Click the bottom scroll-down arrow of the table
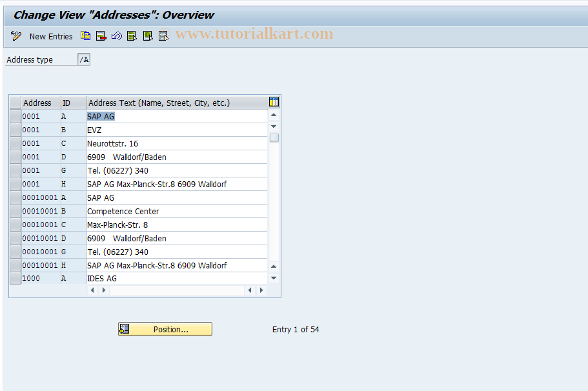 pyautogui.click(x=274, y=278)
